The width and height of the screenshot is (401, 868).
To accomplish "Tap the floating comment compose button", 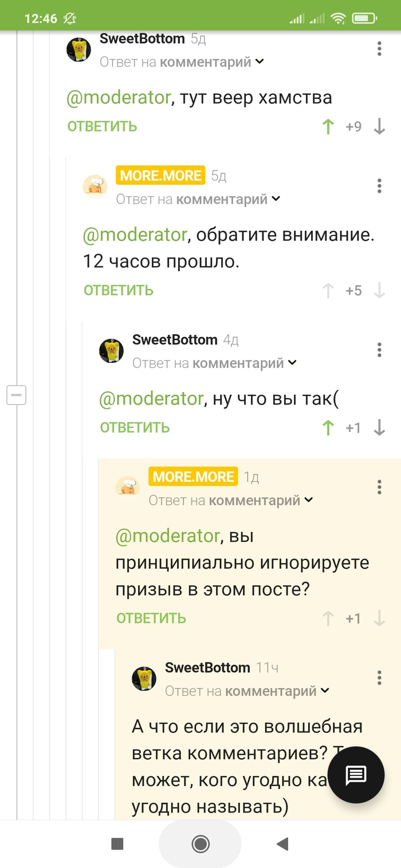I will click(355, 775).
